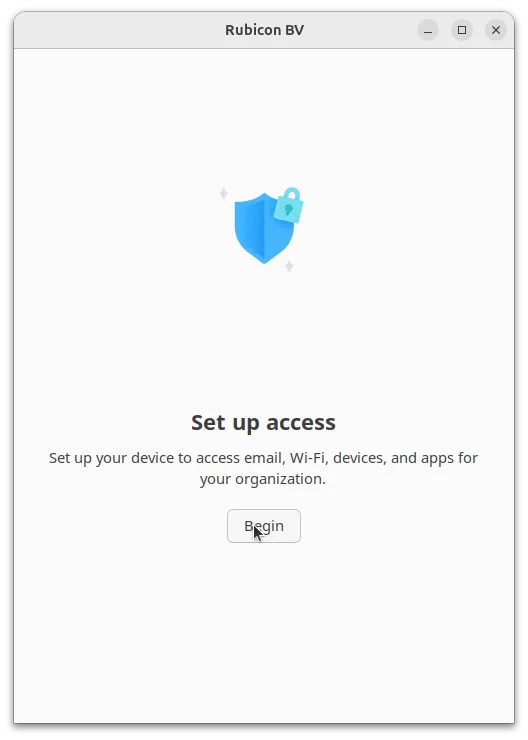
Task: Click the word Wi-Fi in the description
Action: tap(309, 458)
